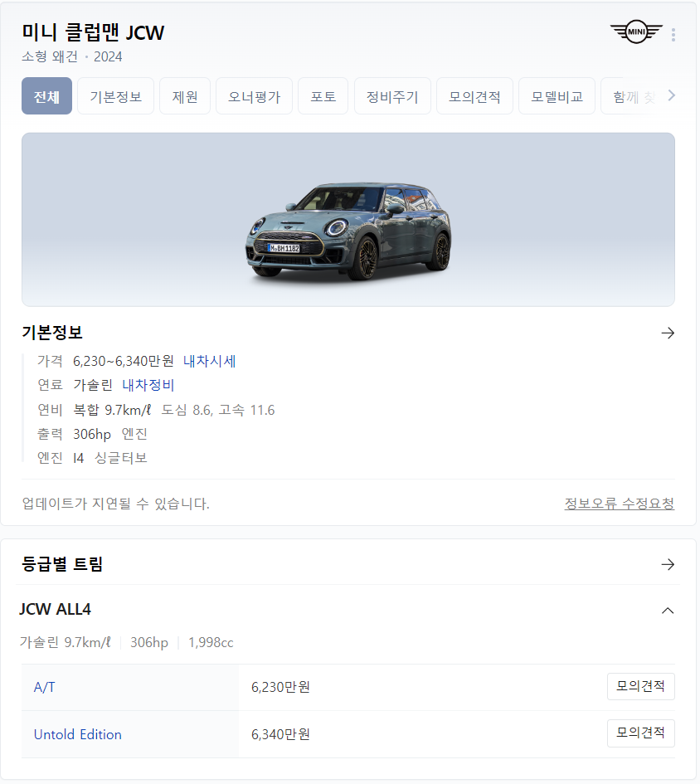Open 기본정보 details via arrow icon
Image resolution: width=700 pixels, height=784 pixels.
pyautogui.click(x=668, y=333)
